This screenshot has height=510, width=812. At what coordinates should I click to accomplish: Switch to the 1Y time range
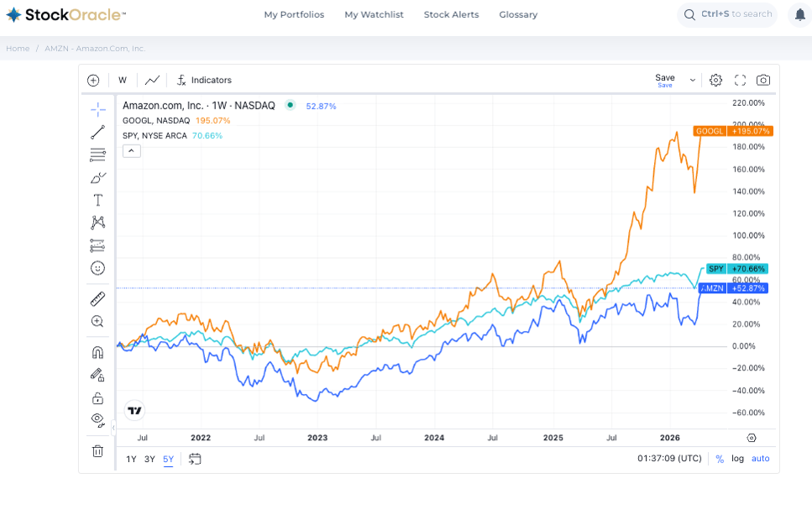pyautogui.click(x=131, y=459)
